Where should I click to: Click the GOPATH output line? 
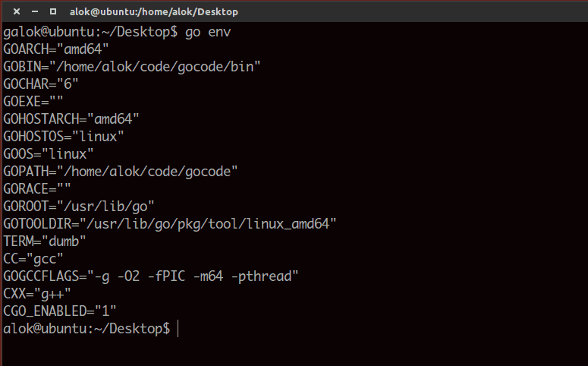(121, 171)
